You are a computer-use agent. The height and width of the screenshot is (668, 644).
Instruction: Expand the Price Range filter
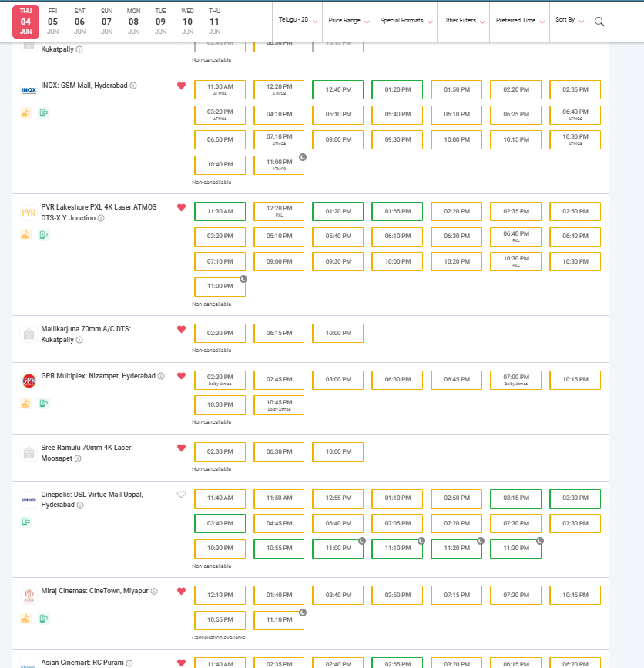coord(348,22)
